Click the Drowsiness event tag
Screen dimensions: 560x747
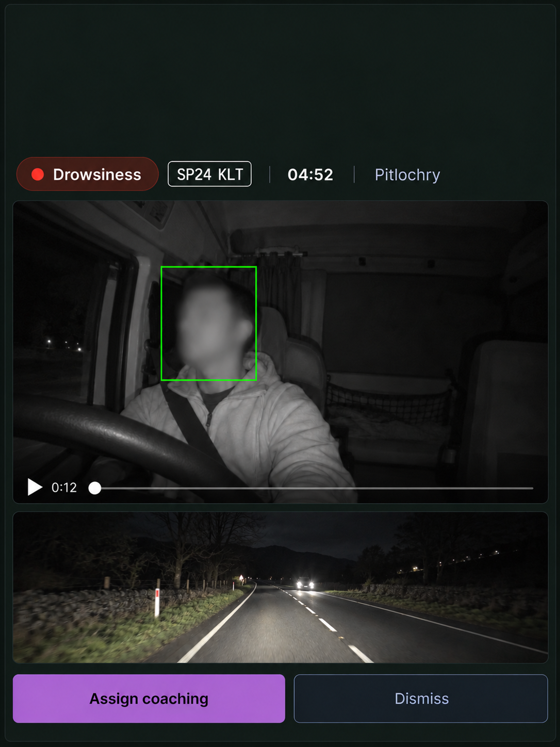[87, 174]
